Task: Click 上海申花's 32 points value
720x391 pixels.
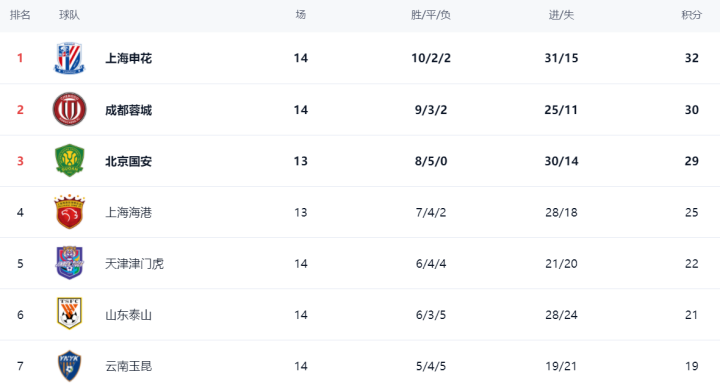Action: point(692,58)
